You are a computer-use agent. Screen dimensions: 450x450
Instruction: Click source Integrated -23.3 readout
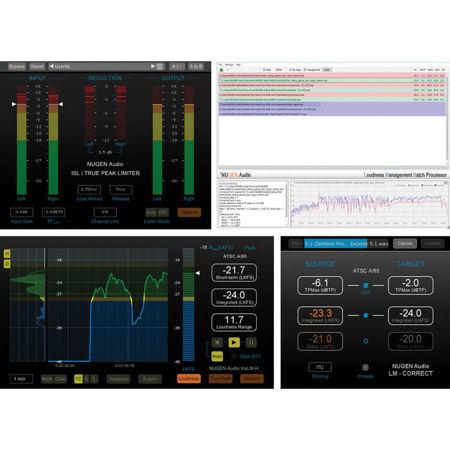[320, 315]
